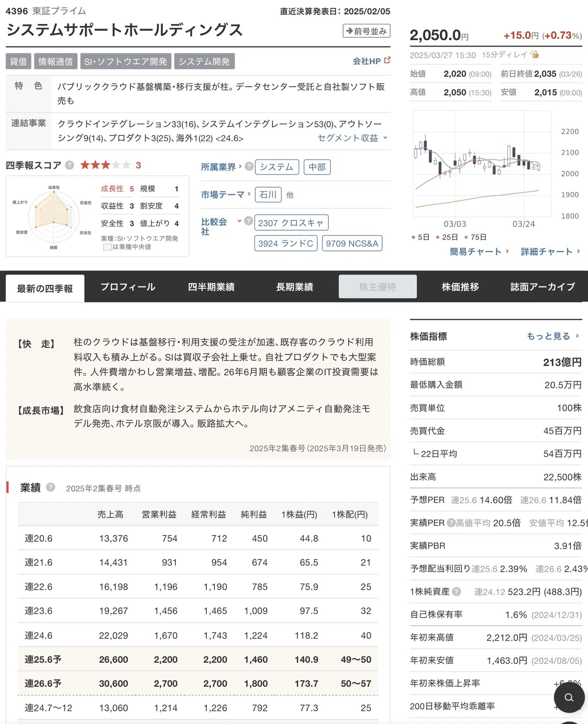The height and width of the screenshot is (724, 588).
Task: Open the 詳細チャート link
Action: click(550, 251)
